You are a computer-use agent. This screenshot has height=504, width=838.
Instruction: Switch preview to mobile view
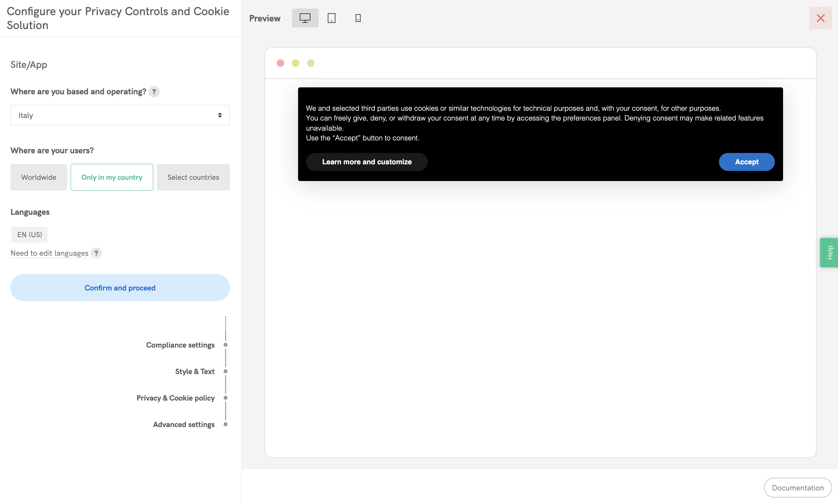tap(358, 18)
